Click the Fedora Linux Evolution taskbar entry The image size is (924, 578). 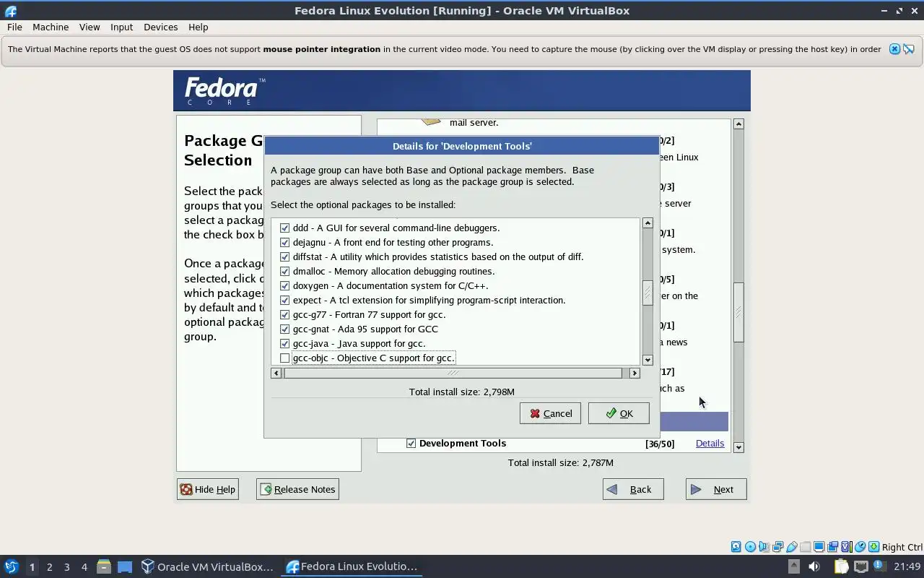tap(352, 567)
